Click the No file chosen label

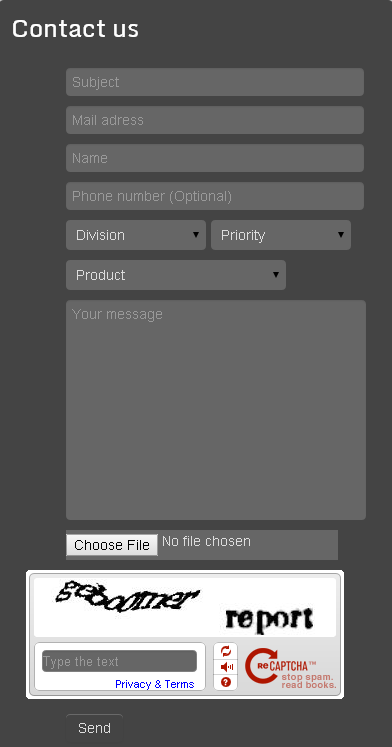(x=206, y=542)
